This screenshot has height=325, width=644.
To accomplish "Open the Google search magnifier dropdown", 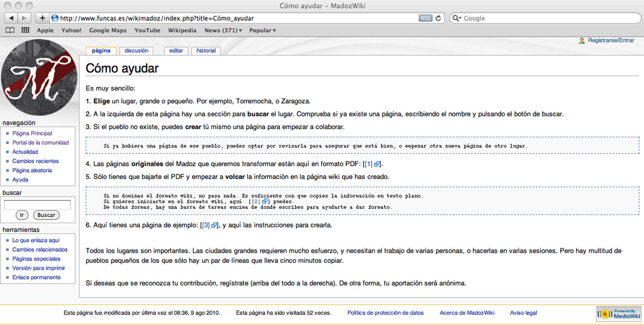I will tap(457, 18).
